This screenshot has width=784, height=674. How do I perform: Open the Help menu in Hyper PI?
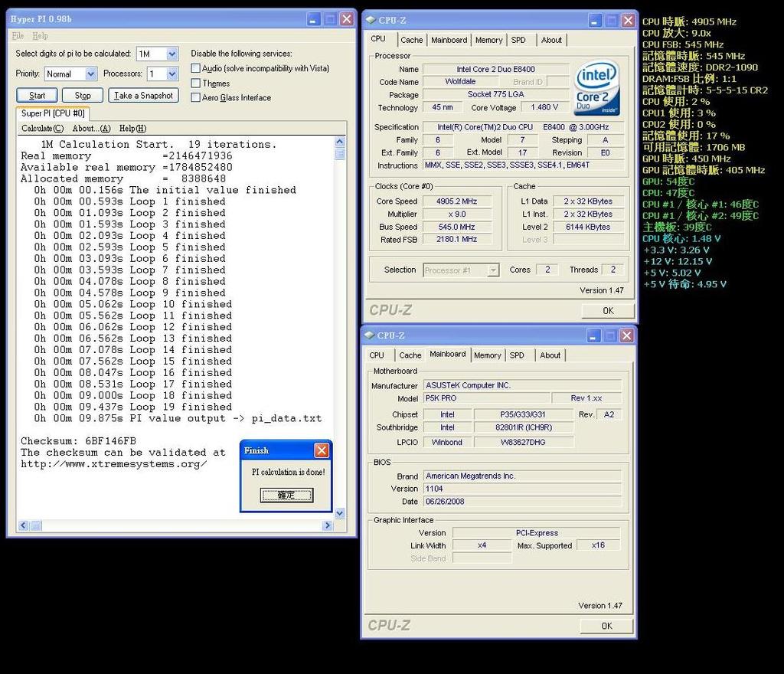pyautogui.click(x=40, y=35)
